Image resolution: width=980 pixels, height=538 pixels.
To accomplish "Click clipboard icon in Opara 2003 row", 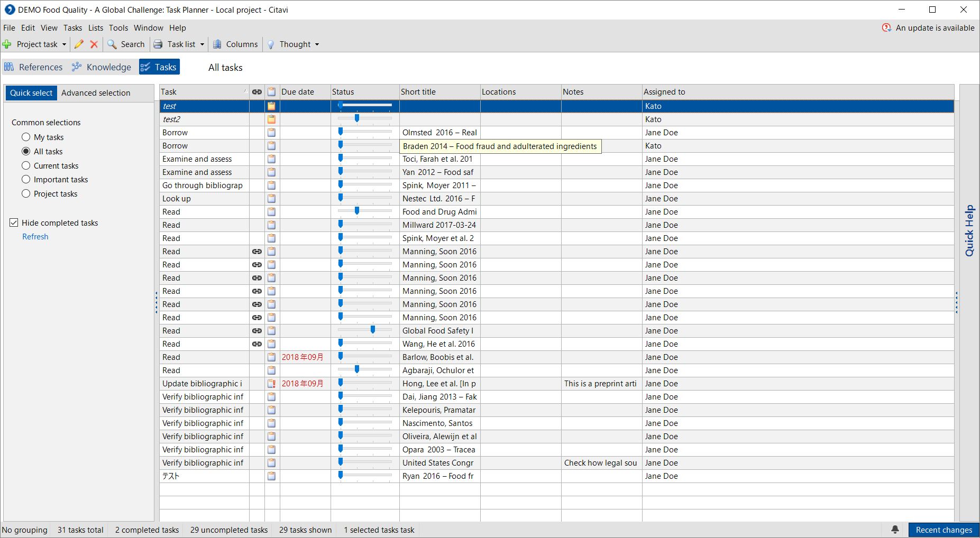I will pyautogui.click(x=272, y=450).
